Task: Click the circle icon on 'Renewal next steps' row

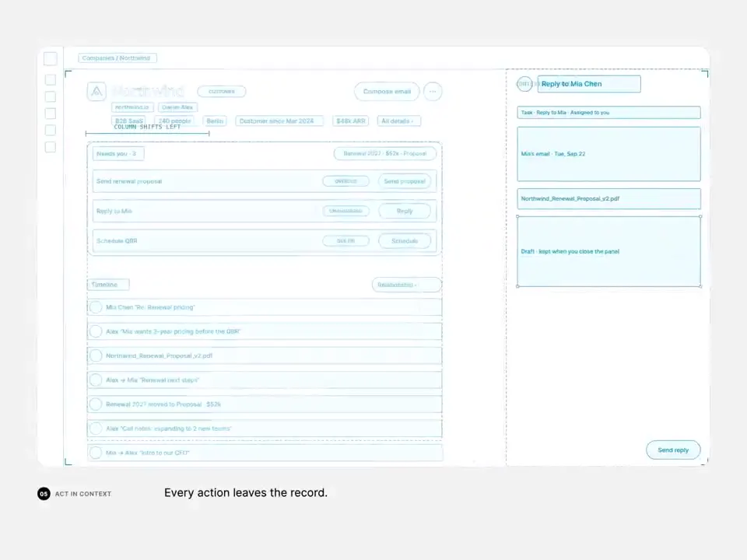Action: pyautogui.click(x=96, y=380)
